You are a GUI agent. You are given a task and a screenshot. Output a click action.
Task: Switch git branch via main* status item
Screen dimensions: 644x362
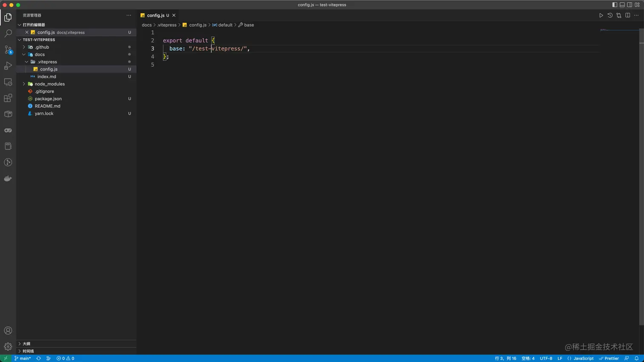pyautogui.click(x=23, y=358)
